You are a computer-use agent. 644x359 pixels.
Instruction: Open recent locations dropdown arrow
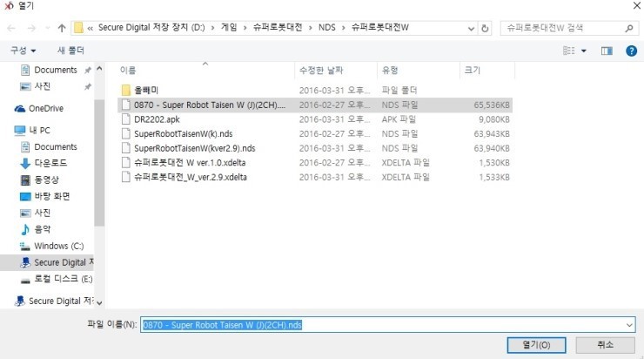pyautogui.click(x=48, y=28)
